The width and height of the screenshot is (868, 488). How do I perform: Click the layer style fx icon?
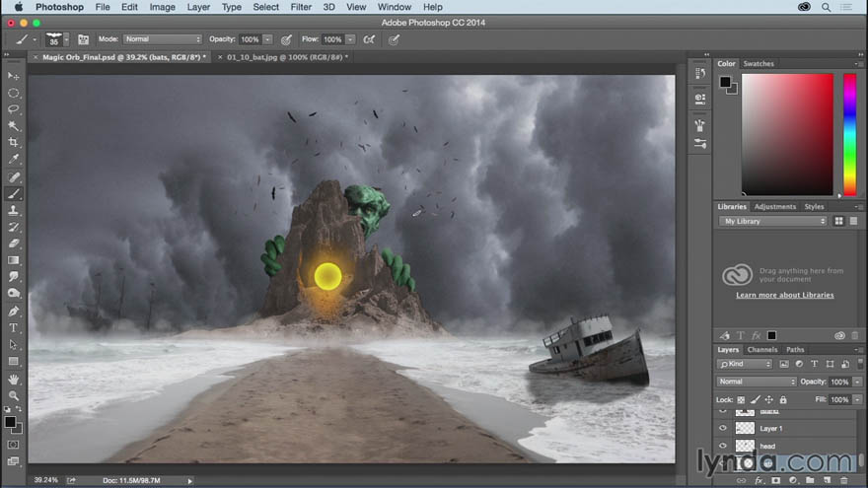coord(759,480)
